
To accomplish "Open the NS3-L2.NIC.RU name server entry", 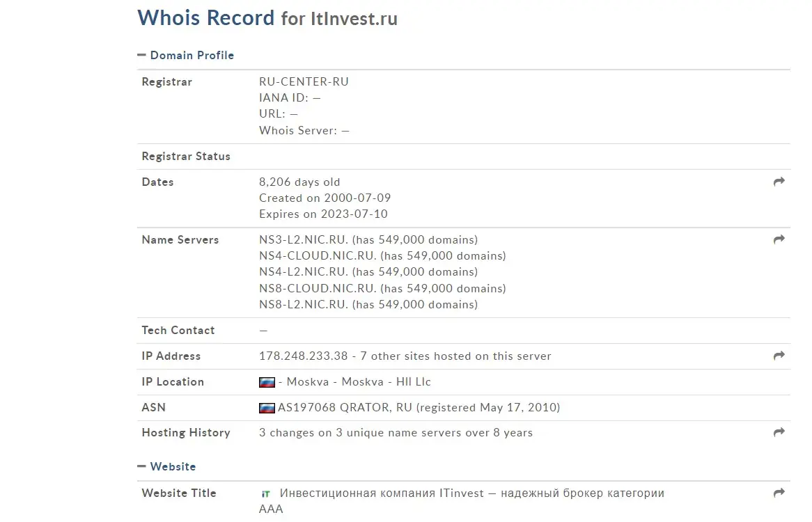I will 304,239.
